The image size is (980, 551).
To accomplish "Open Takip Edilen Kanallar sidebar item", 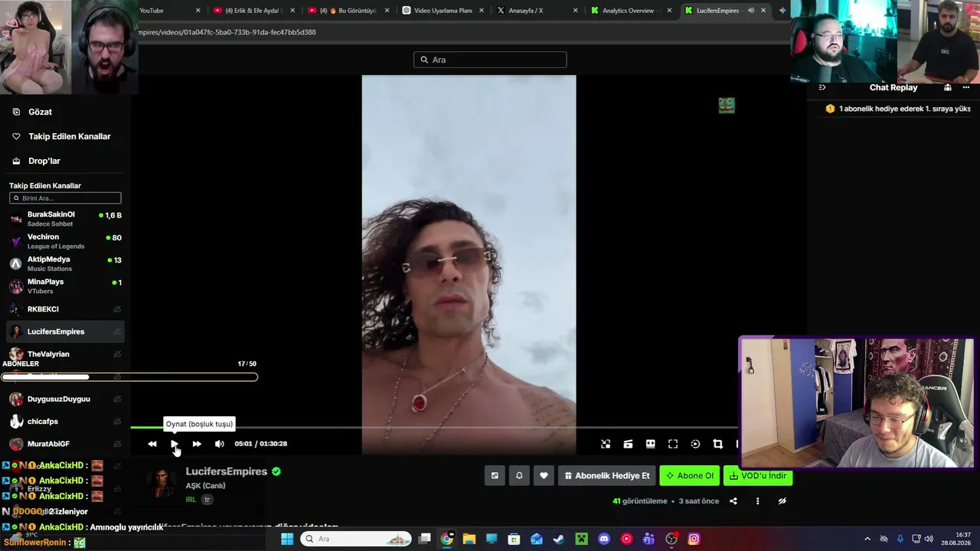I will 65,136.
